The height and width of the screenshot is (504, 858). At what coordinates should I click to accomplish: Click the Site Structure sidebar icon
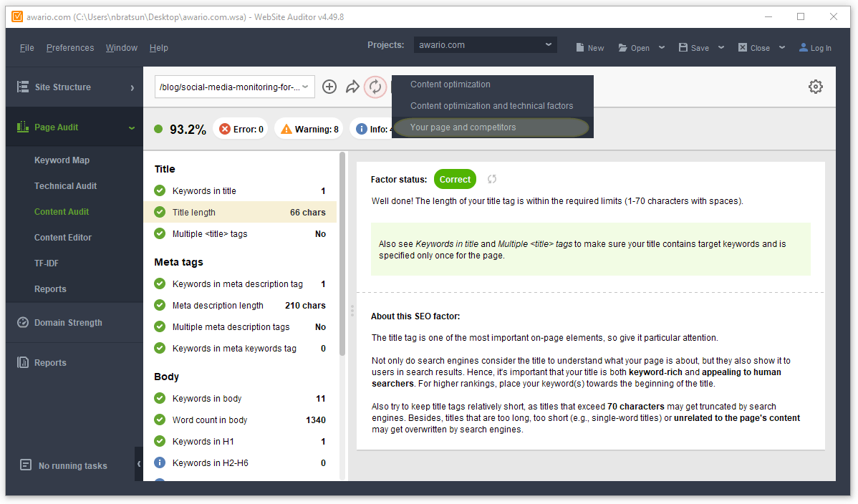(x=23, y=87)
